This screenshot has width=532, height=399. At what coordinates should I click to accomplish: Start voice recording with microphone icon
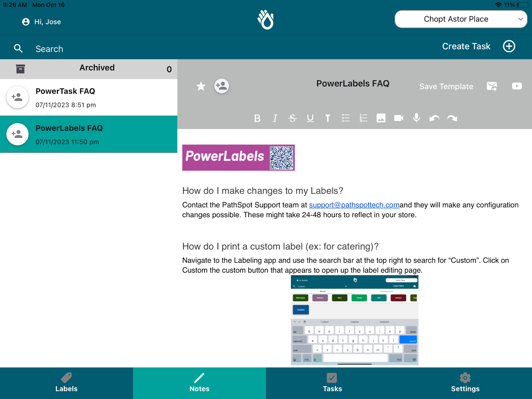pos(416,118)
